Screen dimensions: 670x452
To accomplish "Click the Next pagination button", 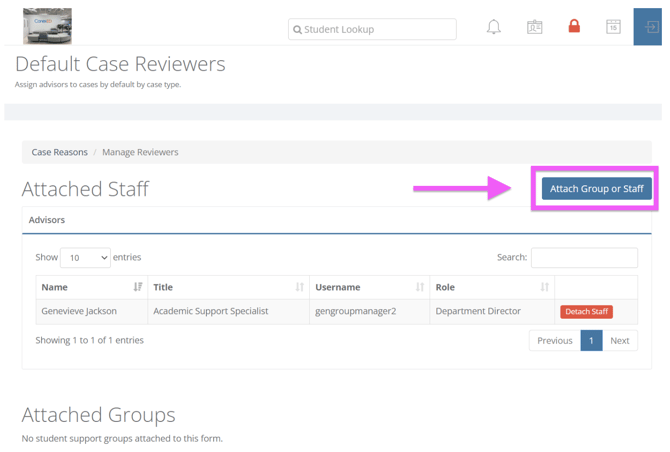I will pos(620,341).
